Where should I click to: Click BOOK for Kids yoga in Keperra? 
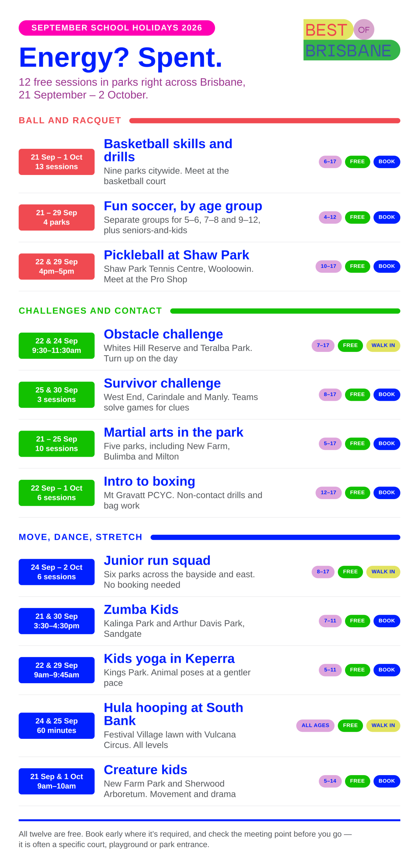(386, 669)
